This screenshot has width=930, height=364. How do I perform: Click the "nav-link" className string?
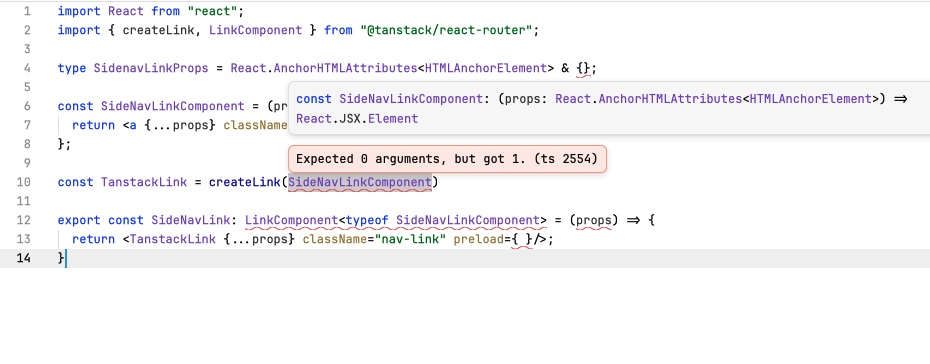[410, 239]
